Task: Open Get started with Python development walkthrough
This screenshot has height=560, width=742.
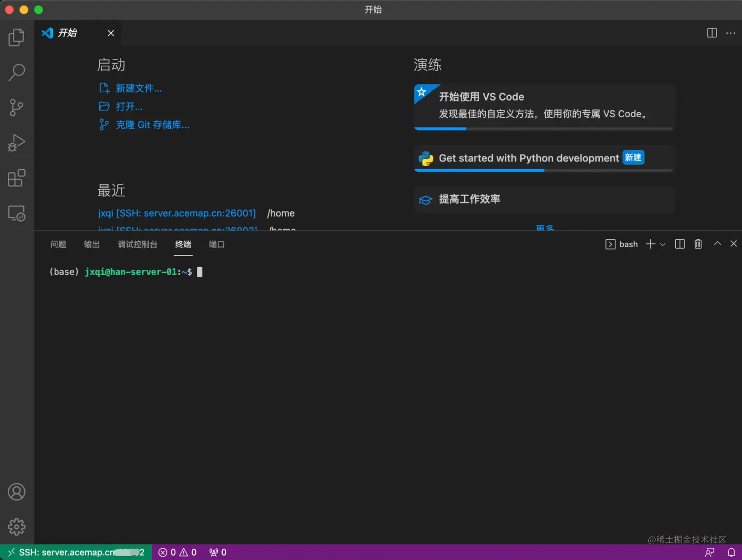Action: [544, 158]
